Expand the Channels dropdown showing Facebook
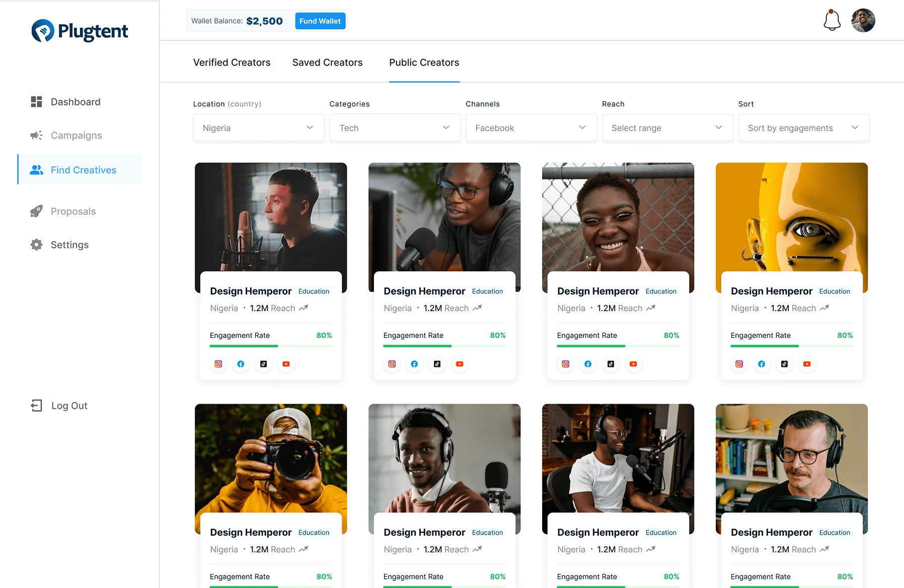 click(531, 128)
